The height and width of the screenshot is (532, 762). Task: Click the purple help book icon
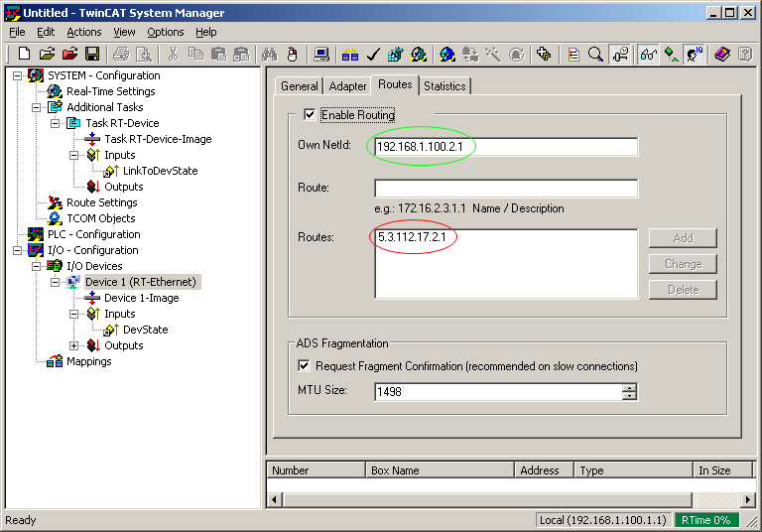[x=722, y=54]
